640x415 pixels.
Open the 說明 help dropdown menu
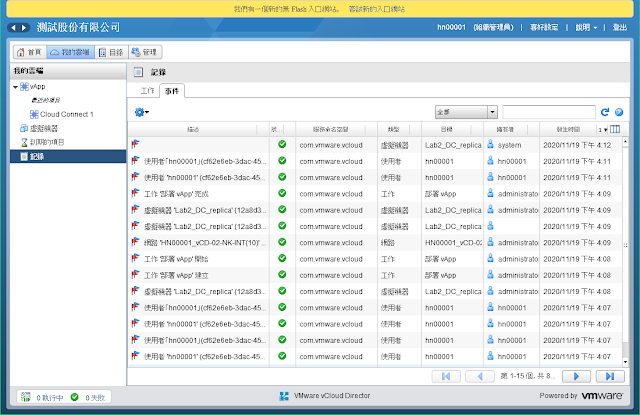pyautogui.click(x=586, y=27)
